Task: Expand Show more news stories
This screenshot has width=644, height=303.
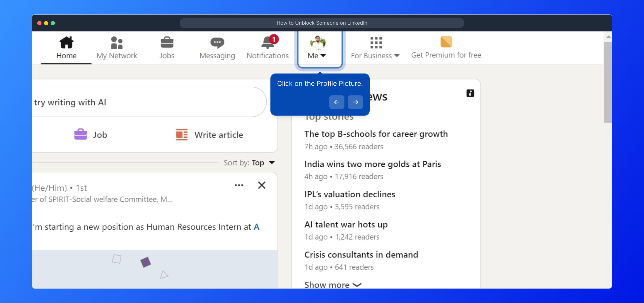Action: 333,284
